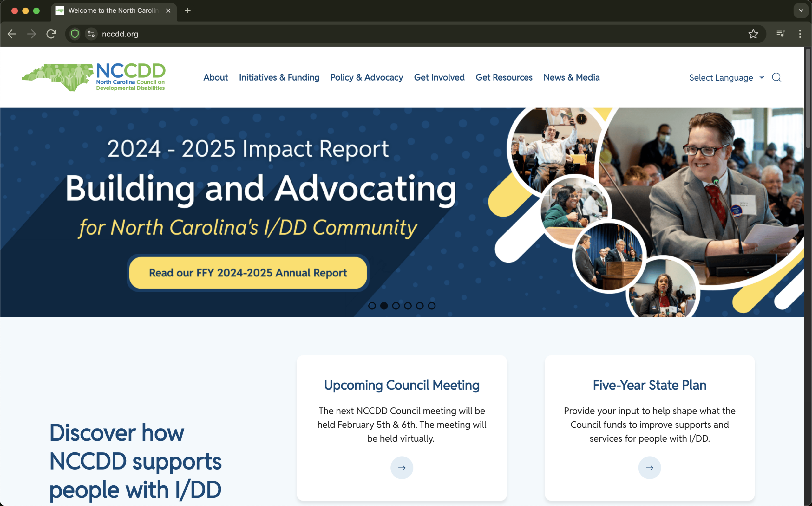Click the bookmark star icon

coord(753,34)
